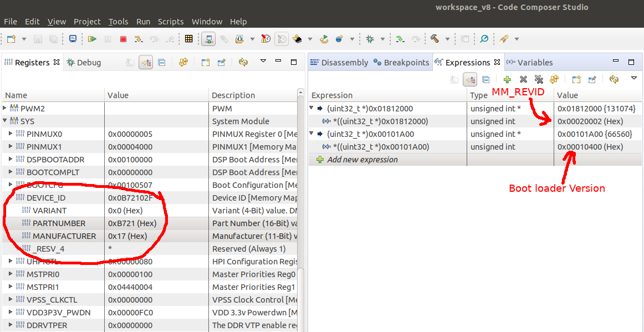Screen dimensions: 644x332
Task: Click the pen marker toolbar icon
Action: [504, 39]
